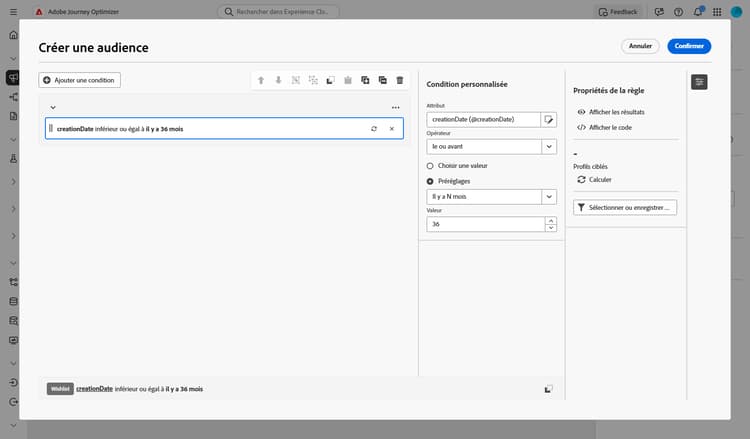Screen dimensions: 750x439
Task: Click Afficher le code option
Action: tap(605, 128)
